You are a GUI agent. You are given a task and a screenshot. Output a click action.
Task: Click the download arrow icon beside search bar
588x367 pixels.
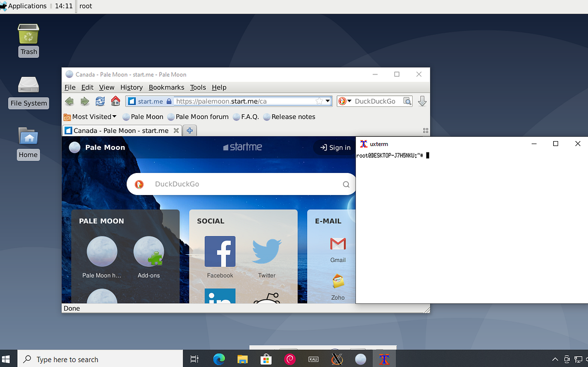point(422,101)
